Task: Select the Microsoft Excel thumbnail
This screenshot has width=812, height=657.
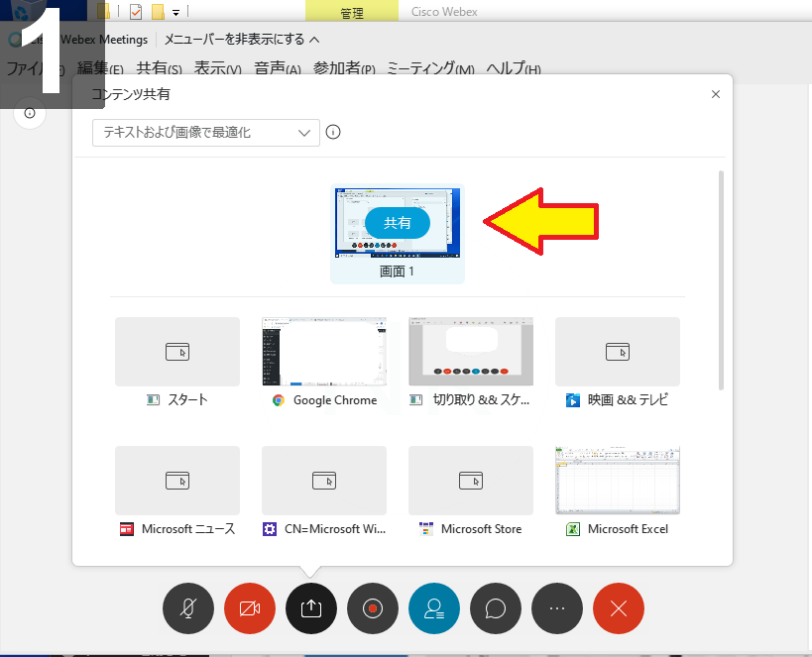Action: point(618,481)
